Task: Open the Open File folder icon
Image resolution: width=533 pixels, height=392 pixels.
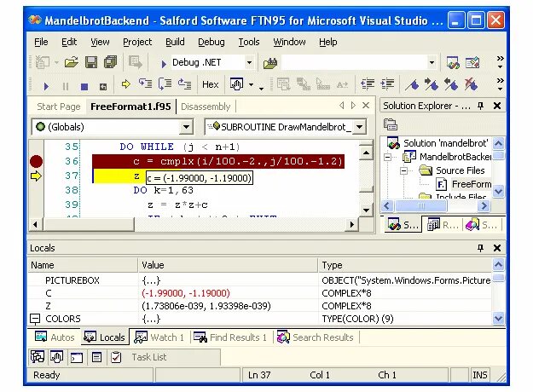Action: 72,62
